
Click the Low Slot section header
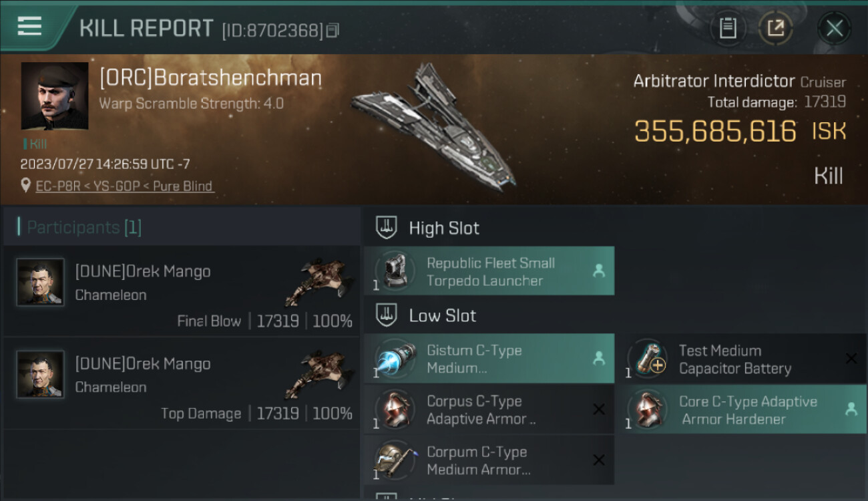tap(442, 315)
